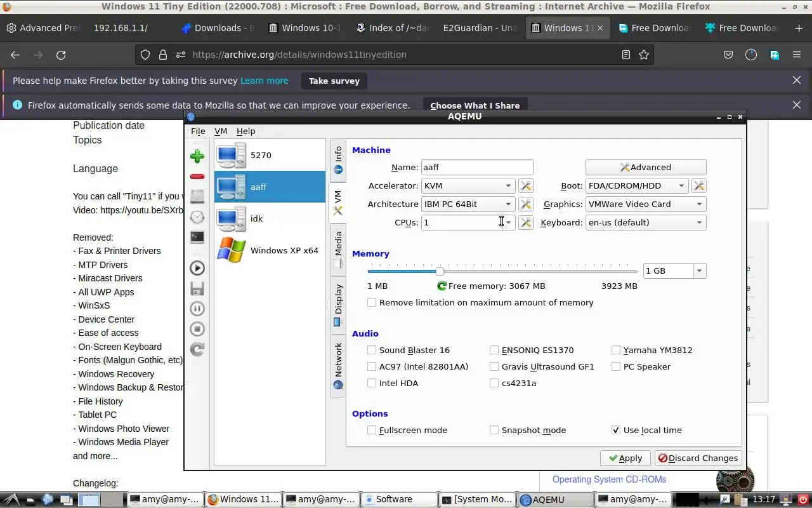The image size is (812, 508).
Task: Discard Changes to the VM
Action: coord(698,458)
